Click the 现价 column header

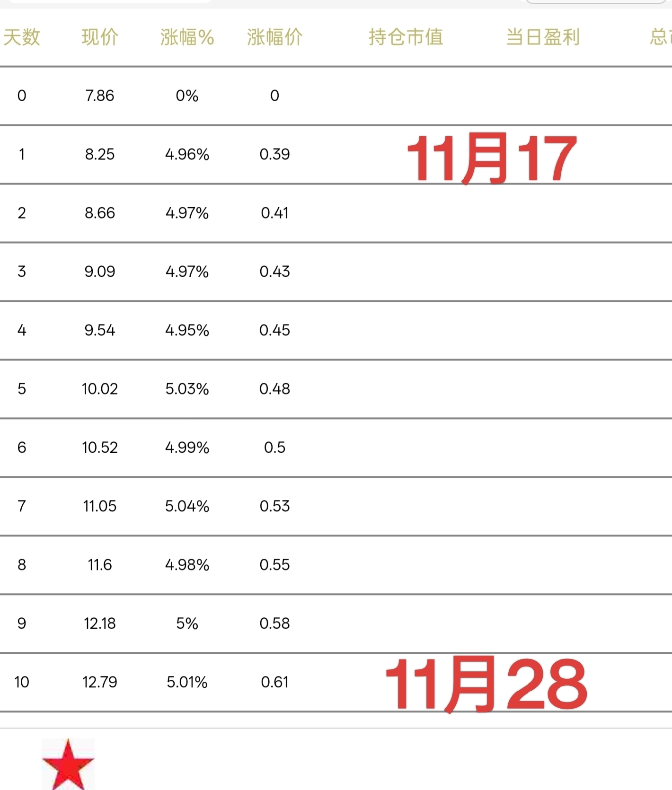[x=100, y=37]
